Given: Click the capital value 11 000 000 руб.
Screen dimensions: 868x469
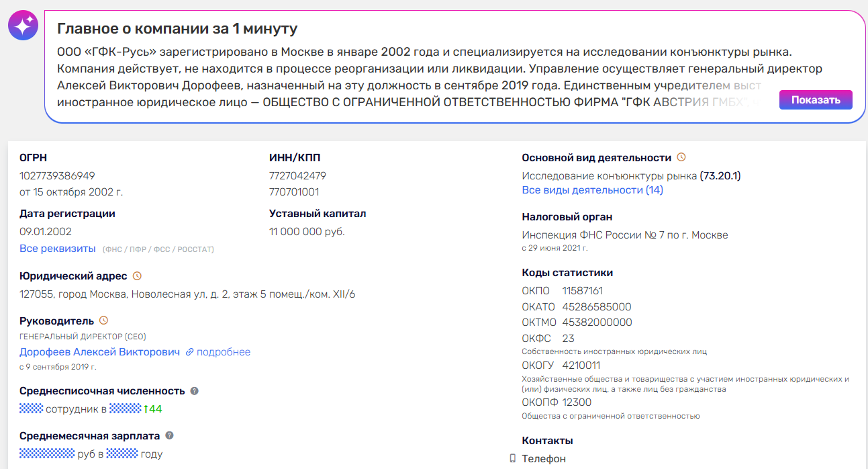Looking at the screenshot, I should (307, 232).
